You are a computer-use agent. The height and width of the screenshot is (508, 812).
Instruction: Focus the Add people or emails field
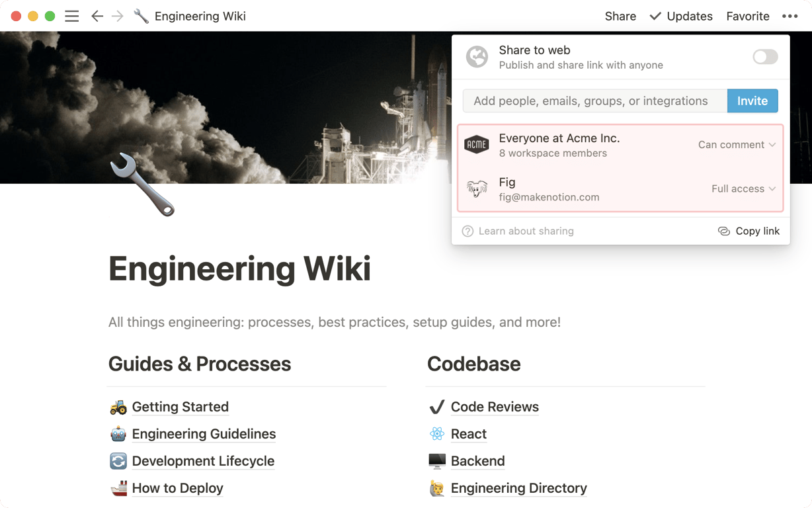coord(594,101)
